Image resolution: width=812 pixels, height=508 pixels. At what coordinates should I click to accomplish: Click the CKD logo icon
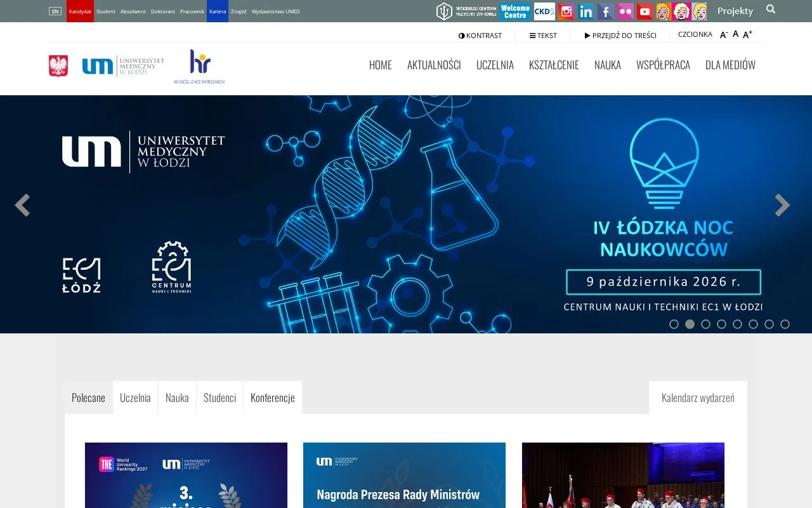tap(544, 11)
